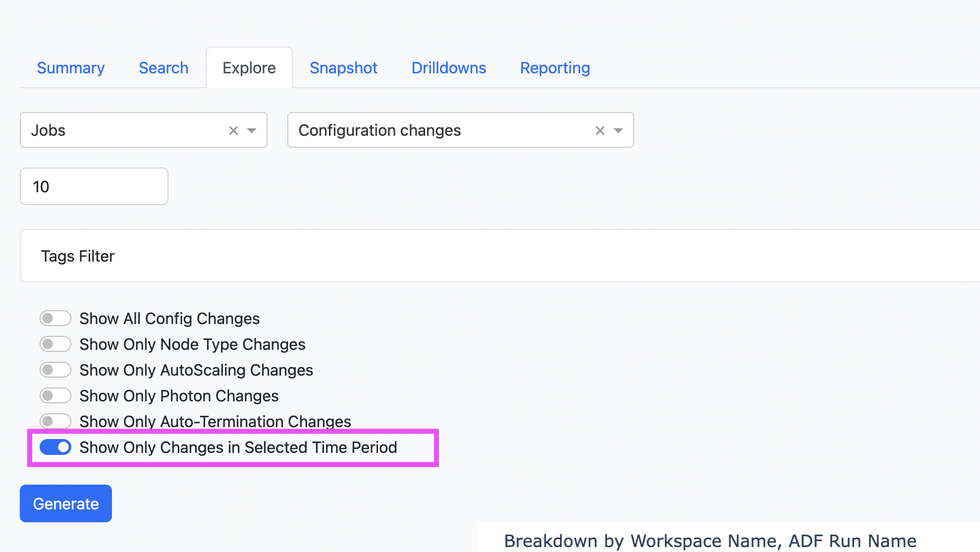Clear Configuration changes selection with the X icon
This screenshot has height=552, width=980.
(600, 130)
